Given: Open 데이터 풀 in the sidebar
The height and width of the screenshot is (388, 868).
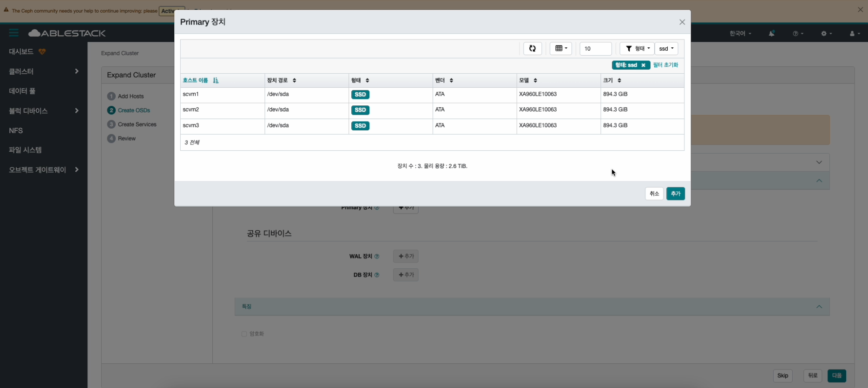Looking at the screenshot, I should (x=22, y=91).
